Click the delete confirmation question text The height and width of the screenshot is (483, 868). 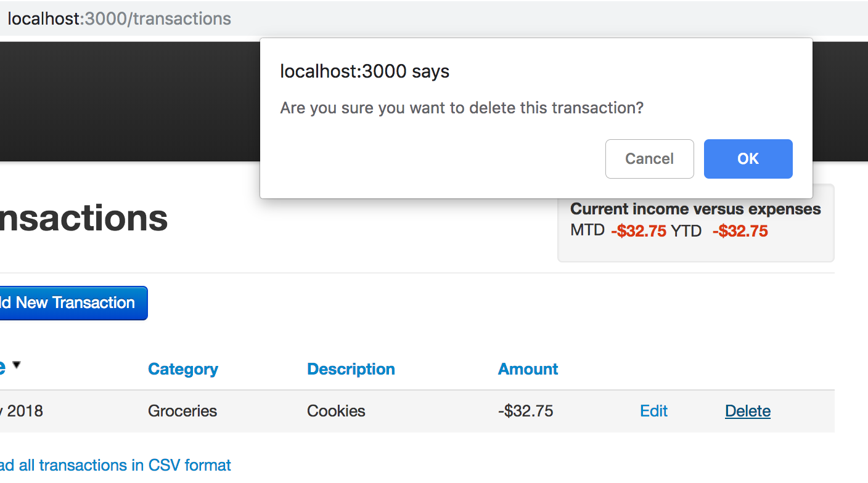pyautogui.click(x=462, y=108)
